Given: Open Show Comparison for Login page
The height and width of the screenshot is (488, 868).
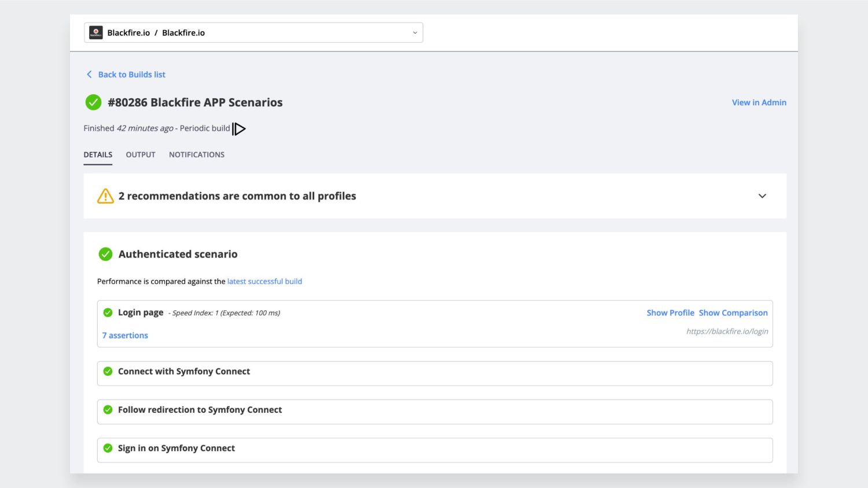Looking at the screenshot, I should click(x=733, y=313).
